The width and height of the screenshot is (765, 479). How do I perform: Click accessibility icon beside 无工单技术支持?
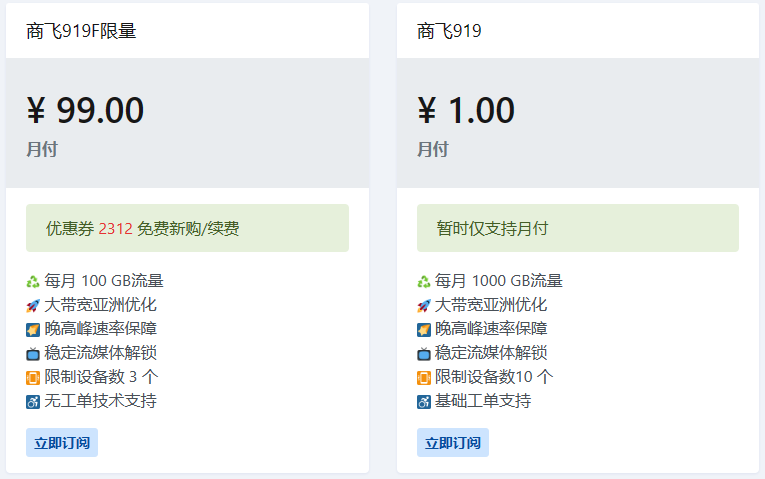click(x=33, y=402)
